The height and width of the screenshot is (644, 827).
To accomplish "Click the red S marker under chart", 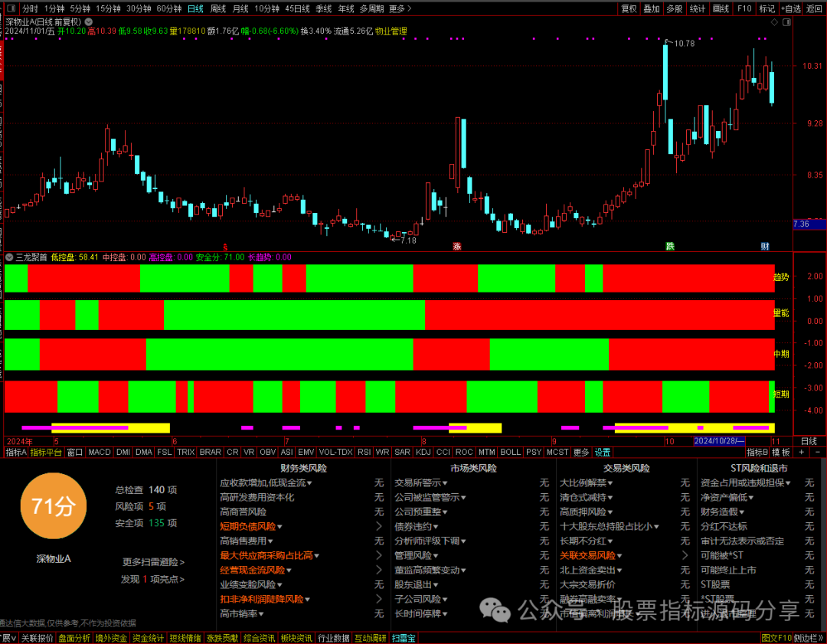I will pyautogui.click(x=226, y=247).
